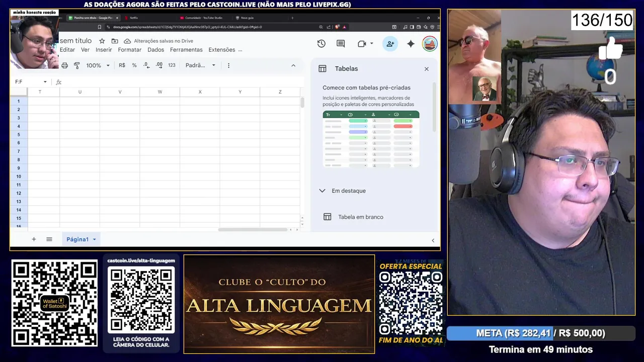Open the Ferramentas menu
The height and width of the screenshot is (362, 644).
pyautogui.click(x=186, y=50)
